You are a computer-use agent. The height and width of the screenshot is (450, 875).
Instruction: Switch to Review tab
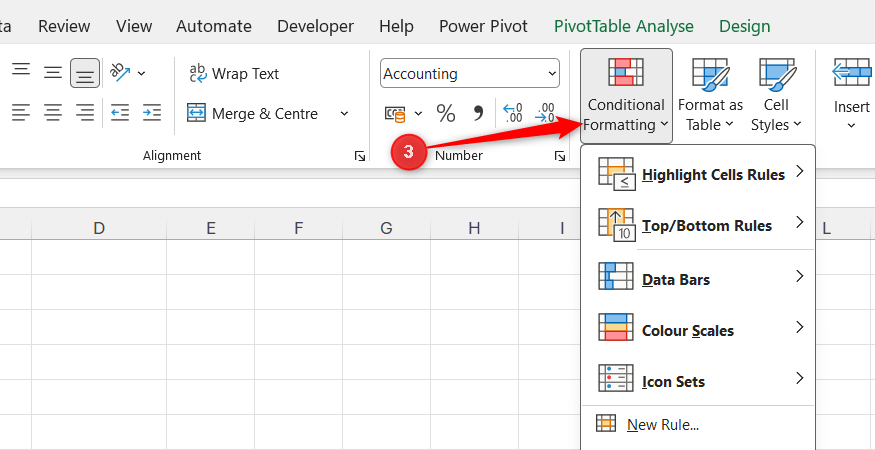[x=64, y=26]
